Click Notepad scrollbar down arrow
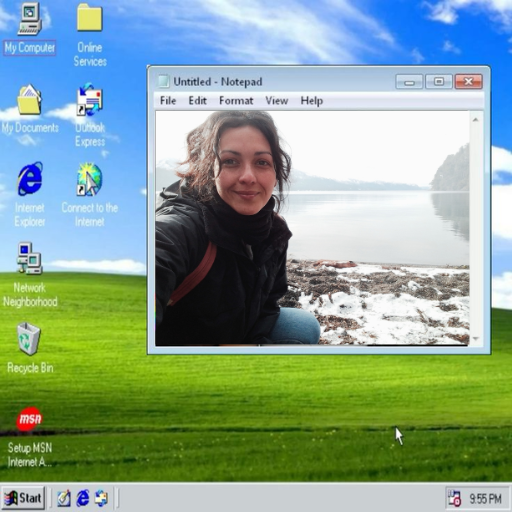Viewport: 512px width, 512px height. pos(476,339)
